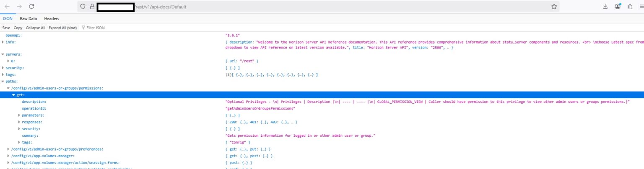Switch to the Raw Data tab
Screen dimensions: 644x169
(x=29, y=18)
